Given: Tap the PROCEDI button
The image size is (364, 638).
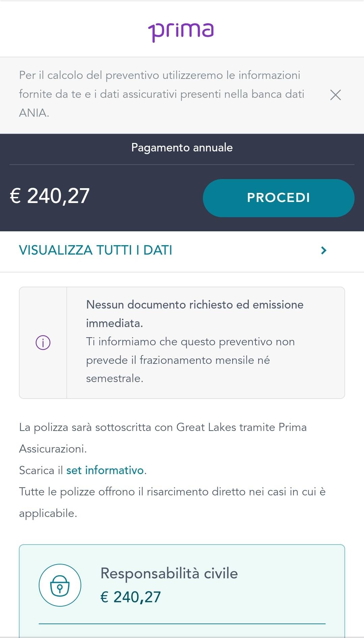Looking at the screenshot, I should pyautogui.click(x=278, y=198).
